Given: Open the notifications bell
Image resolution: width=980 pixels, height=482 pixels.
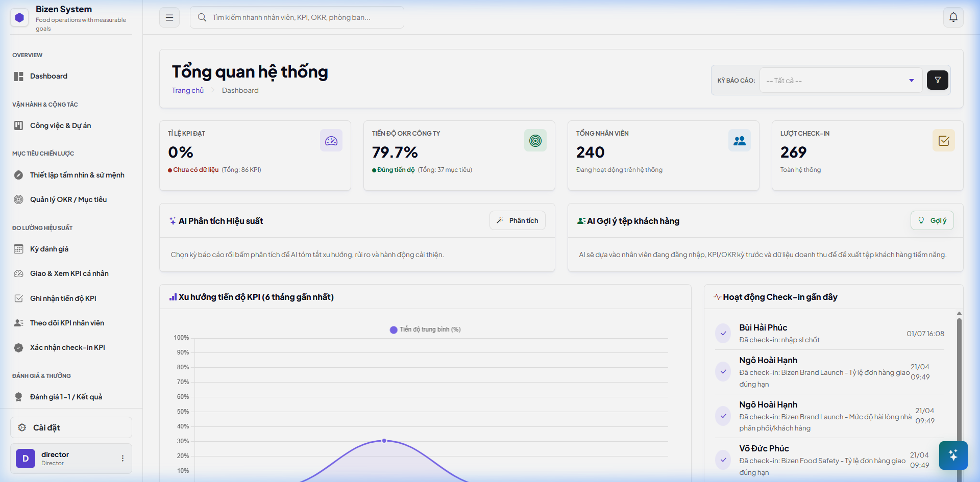Looking at the screenshot, I should (953, 17).
